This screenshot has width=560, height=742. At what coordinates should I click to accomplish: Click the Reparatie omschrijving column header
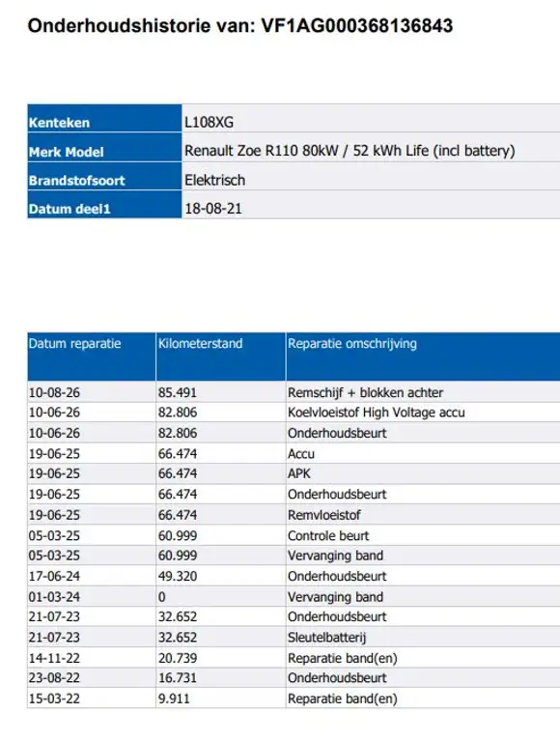(423, 357)
